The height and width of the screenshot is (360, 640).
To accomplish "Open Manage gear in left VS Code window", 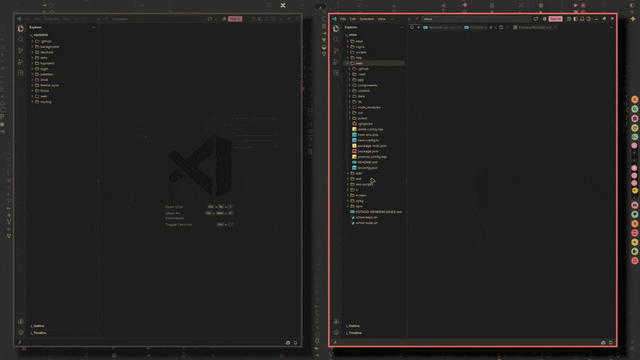I will pyautogui.click(x=21, y=332).
